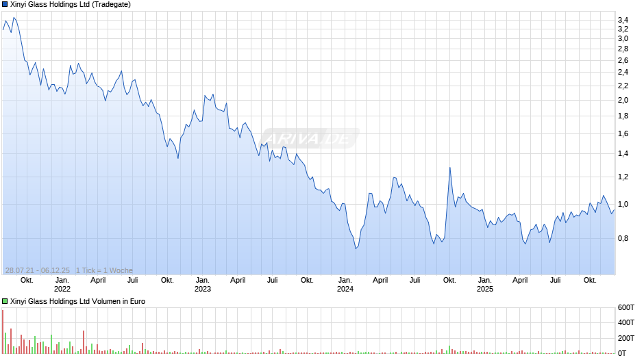Click the price axis label 3,0

[x=623, y=38]
